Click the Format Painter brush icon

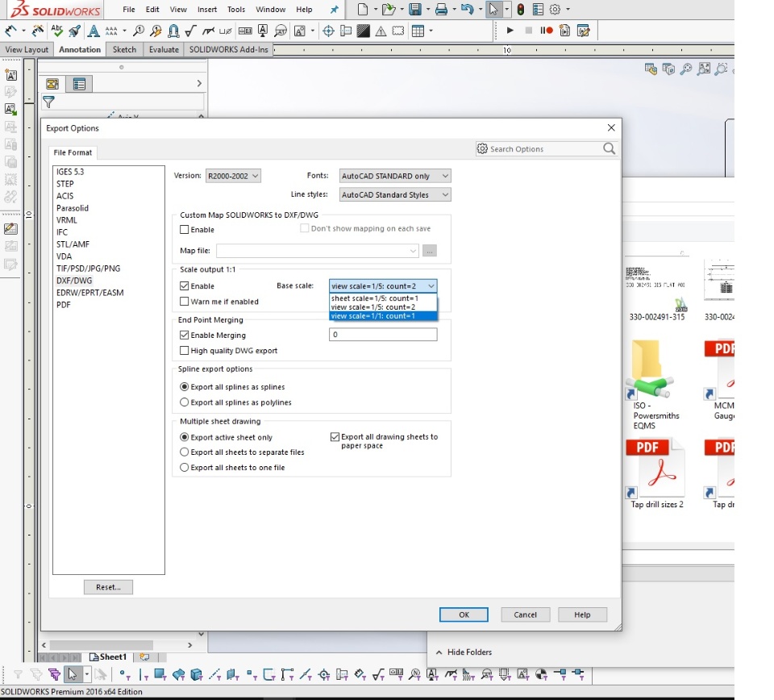[x=74, y=31]
